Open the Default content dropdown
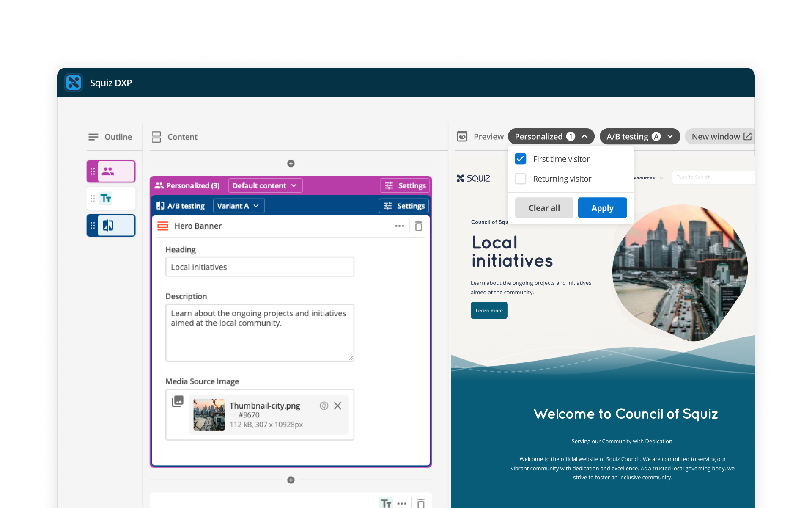The width and height of the screenshot is (812, 508). click(x=265, y=185)
